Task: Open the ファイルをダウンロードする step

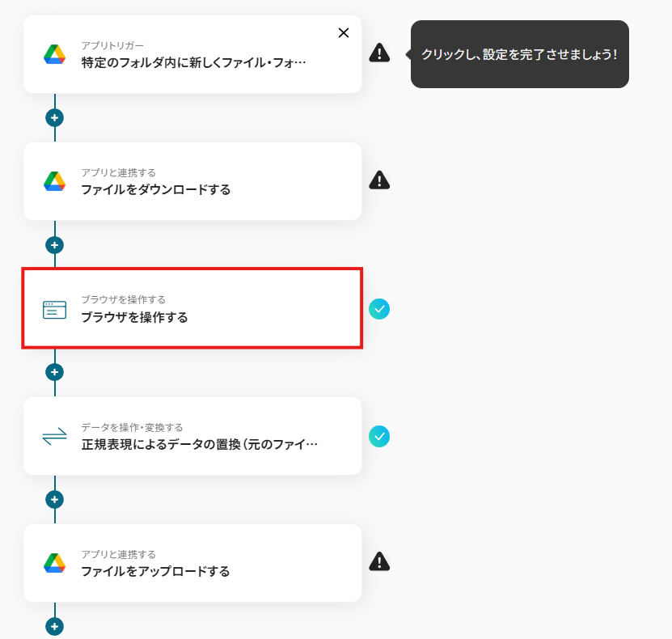Action: pos(192,181)
